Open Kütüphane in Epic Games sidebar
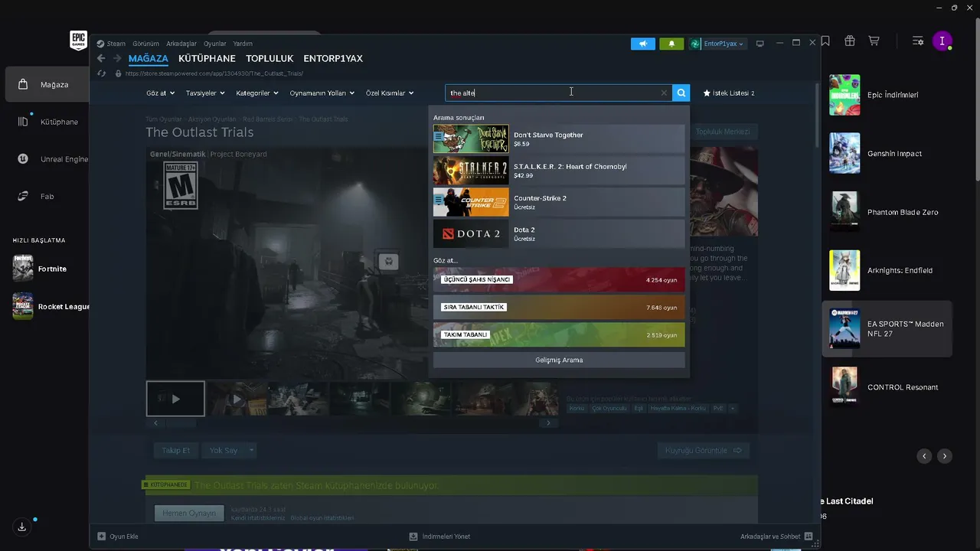This screenshot has height=551, width=980. (47, 122)
